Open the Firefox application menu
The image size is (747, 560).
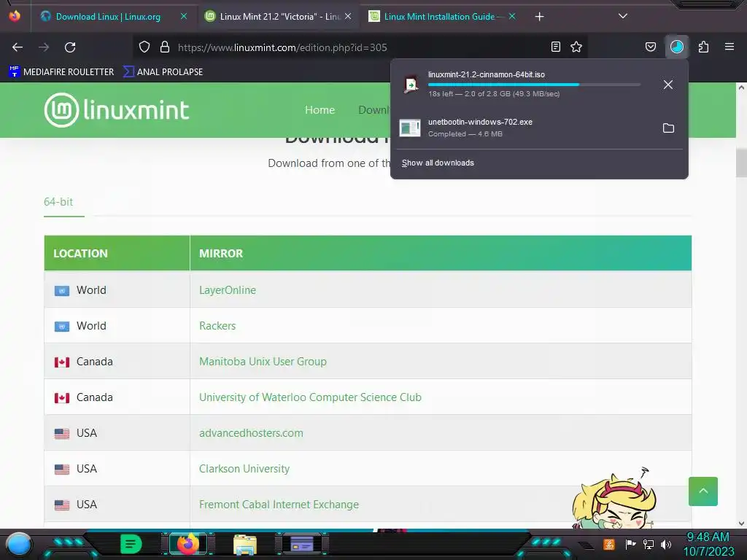[x=729, y=47]
